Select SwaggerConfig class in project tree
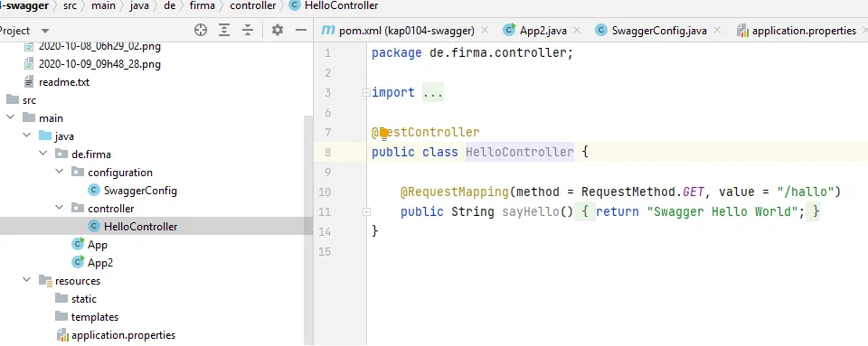 click(x=141, y=191)
